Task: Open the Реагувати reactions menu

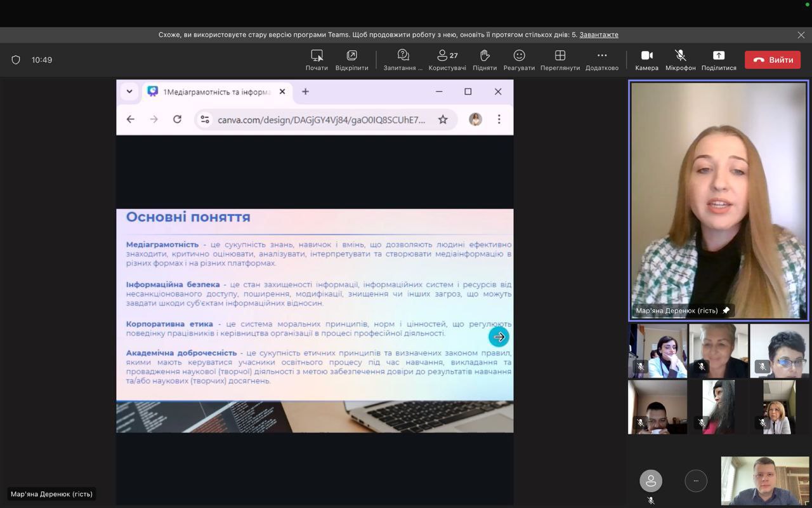Action: coord(519,60)
